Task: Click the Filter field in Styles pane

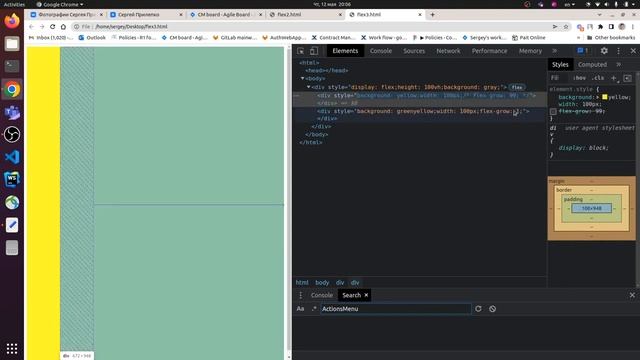Action: coord(558,78)
